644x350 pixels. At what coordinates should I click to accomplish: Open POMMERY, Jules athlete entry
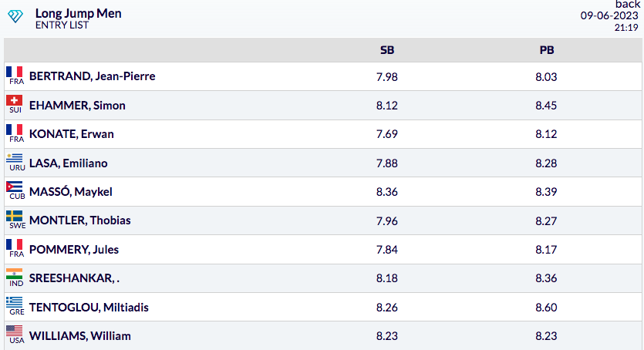coord(73,250)
